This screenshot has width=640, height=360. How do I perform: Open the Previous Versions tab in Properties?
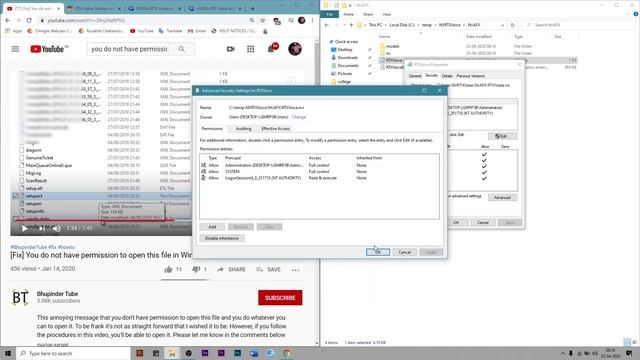tap(471, 76)
